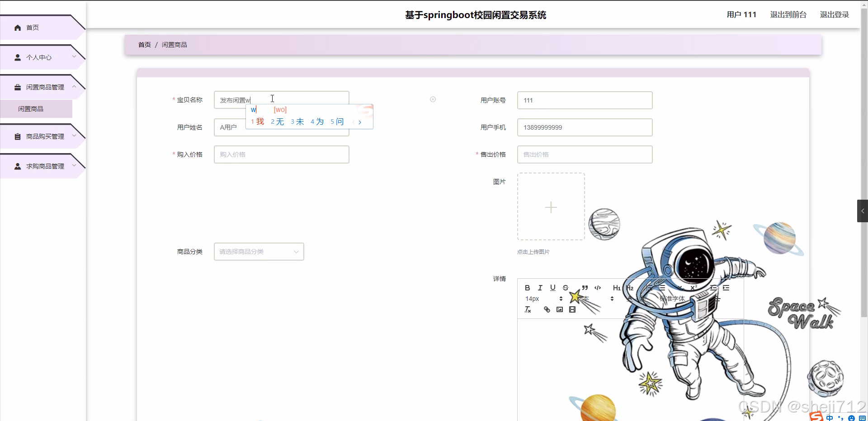Choose IME candidate 1 我
868x421 pixels.
(x=258, y=122)
